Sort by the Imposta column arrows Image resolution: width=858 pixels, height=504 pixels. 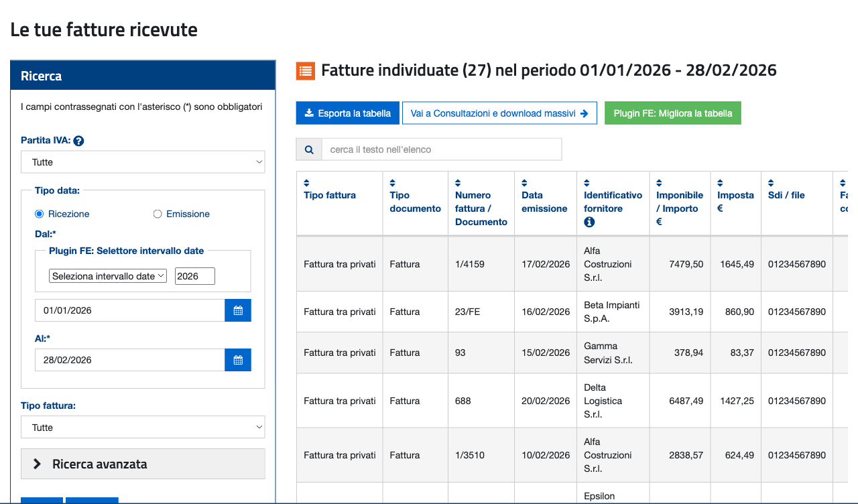point(721,183)
